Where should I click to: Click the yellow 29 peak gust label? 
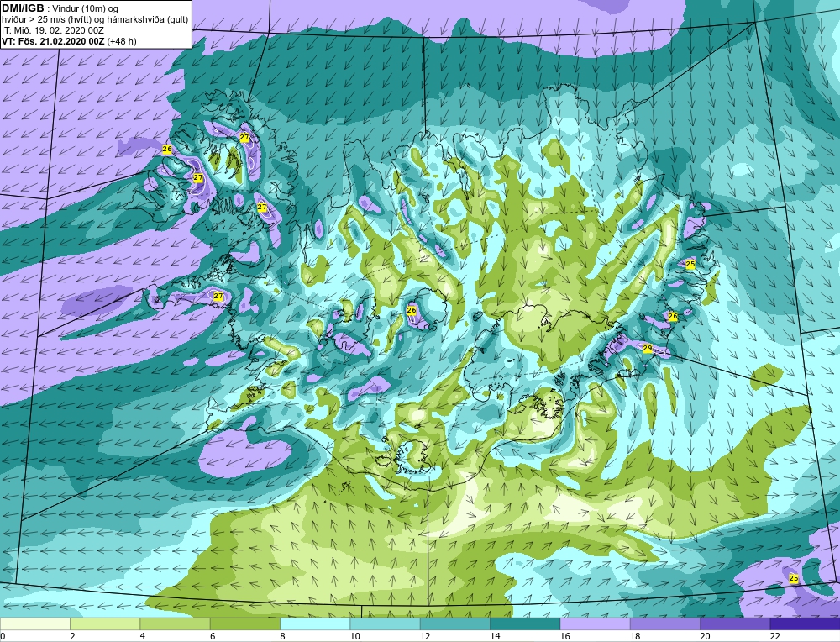648,349
